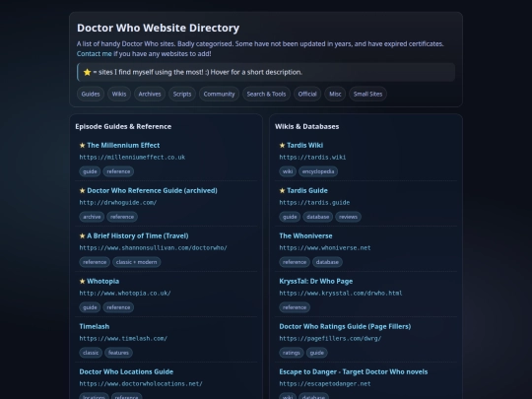Click the star beside Tardis Wiki
The image size is (532, 399).
click(283, 145)
